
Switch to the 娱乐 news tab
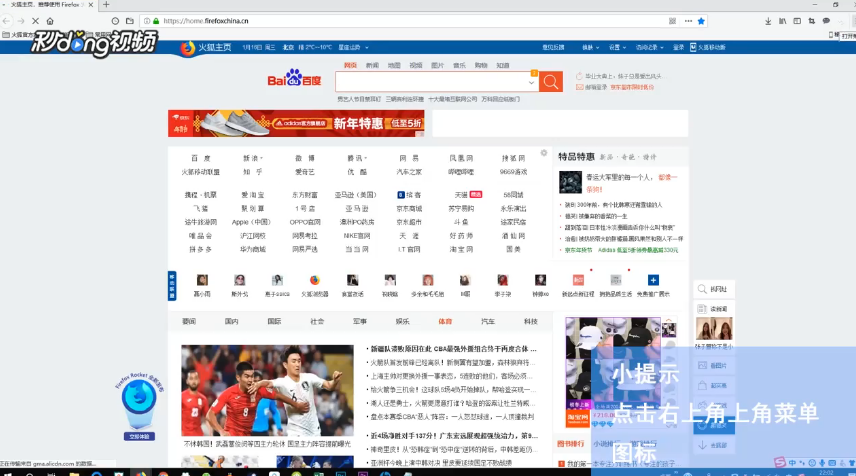(402, 322)
